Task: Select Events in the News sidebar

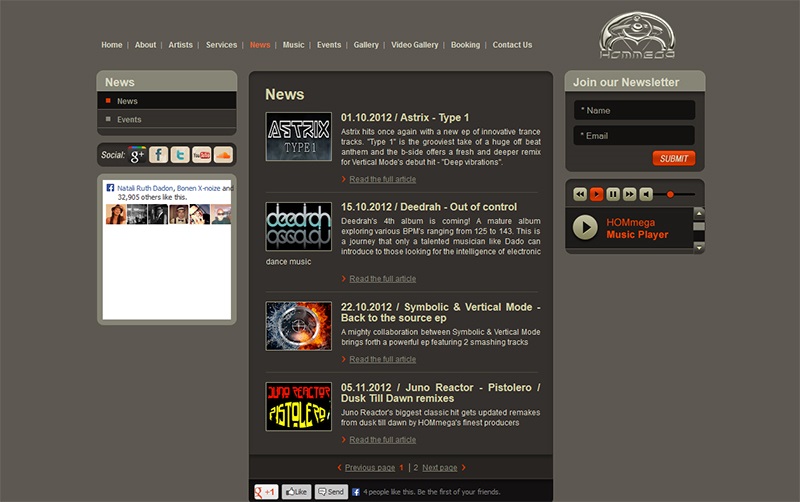Action: [129, 120]
